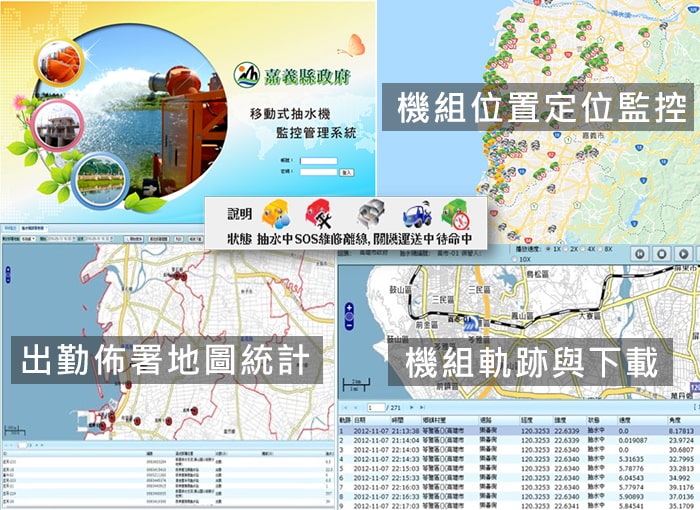
Task: Click the page number field before '/ 271'
Action: [376, 407]
